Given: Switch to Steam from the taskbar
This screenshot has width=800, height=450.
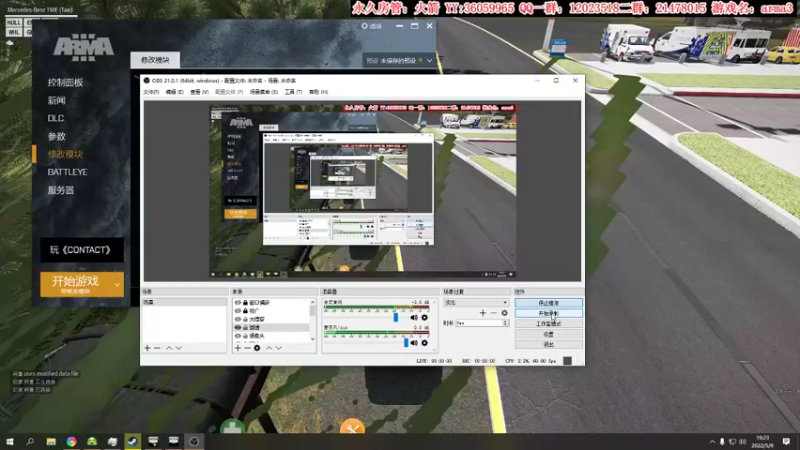Looking at the screenshot, I should pyautogui.click(x=133, y=442).
